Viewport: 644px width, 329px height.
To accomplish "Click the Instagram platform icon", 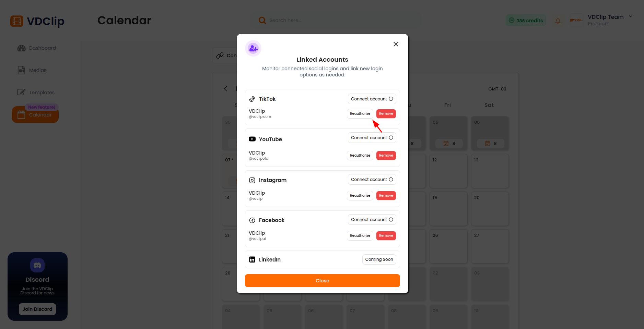I will coord(253,180).
